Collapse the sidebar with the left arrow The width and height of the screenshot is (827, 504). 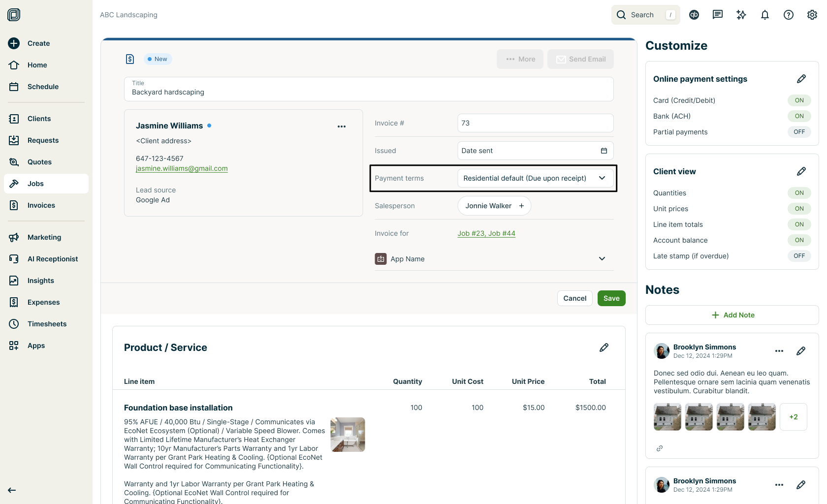(12, 490)
